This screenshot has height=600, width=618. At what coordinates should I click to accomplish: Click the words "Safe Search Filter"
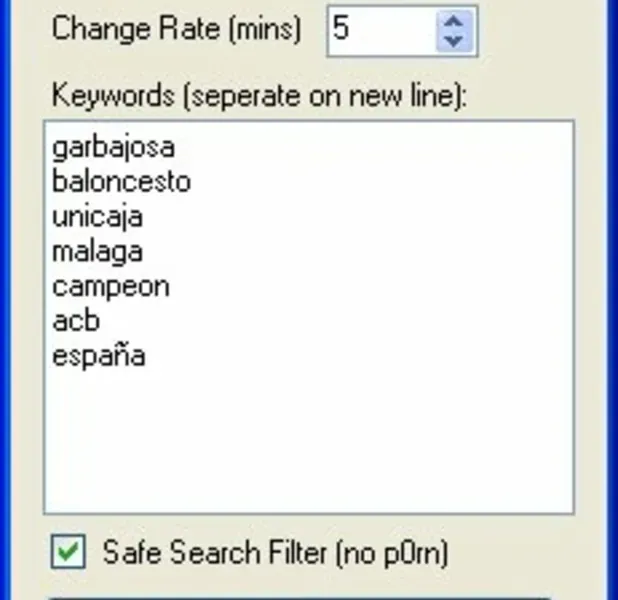[214, 551]
